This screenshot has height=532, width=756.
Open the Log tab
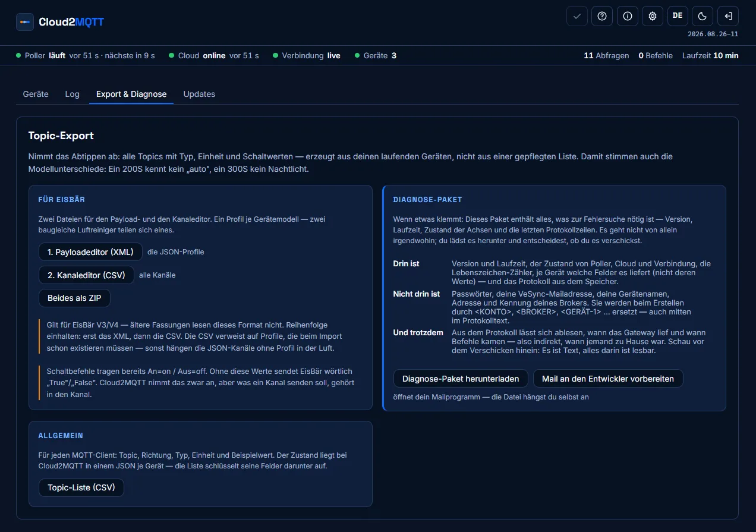72,94
